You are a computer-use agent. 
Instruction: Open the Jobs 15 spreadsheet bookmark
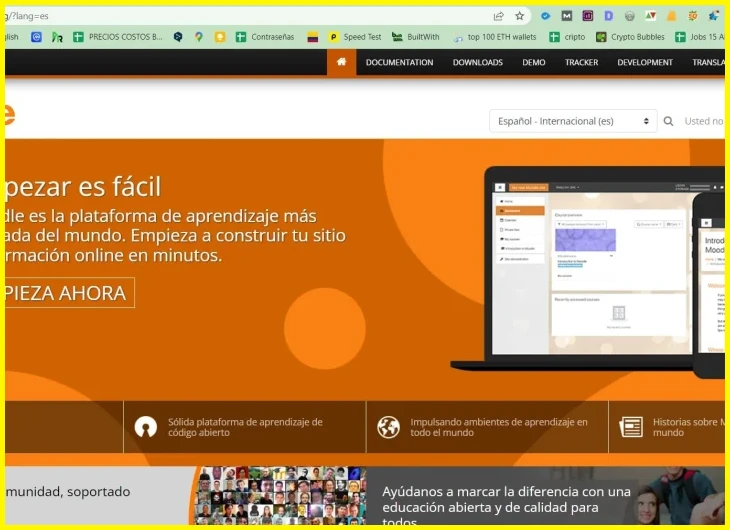coord(700,37)
